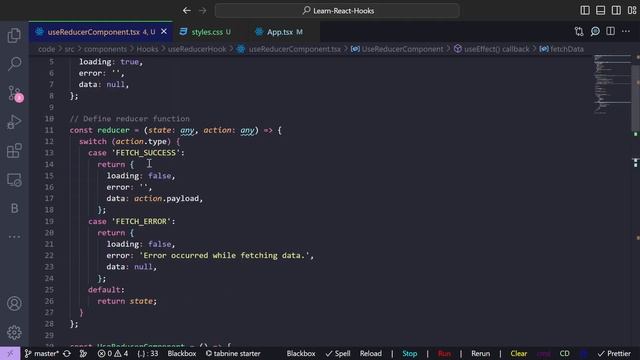Open tabnine starter status item

coord(233,353)
